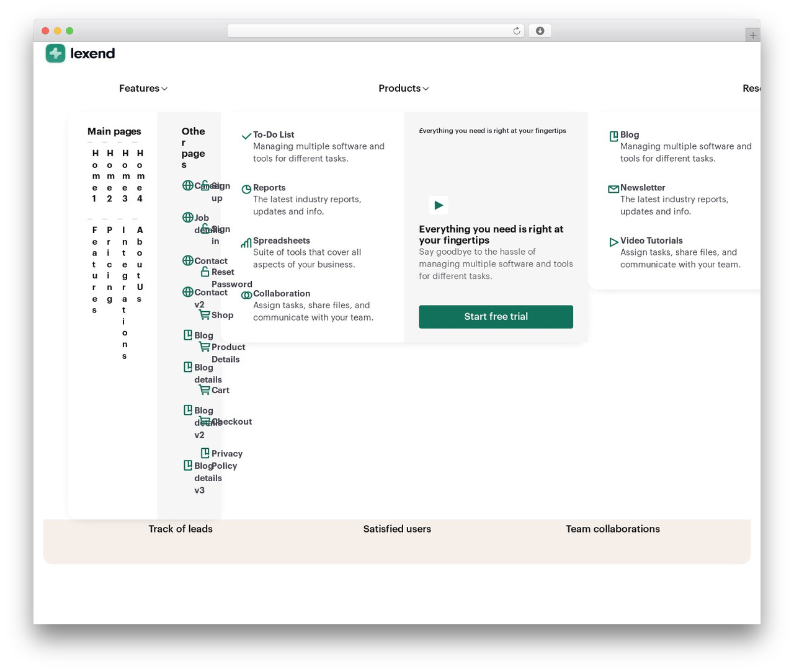Click the Newsletter envelope icon

[x=613, y=189]
